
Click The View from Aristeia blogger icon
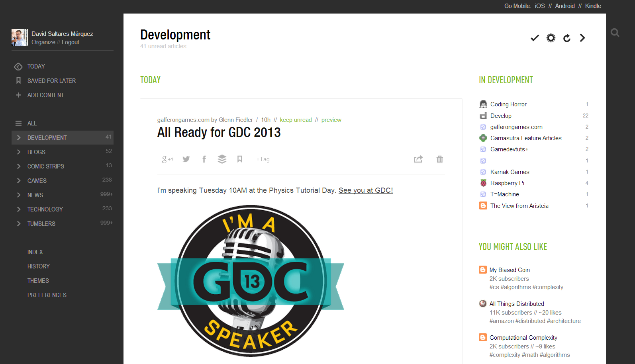483,206
